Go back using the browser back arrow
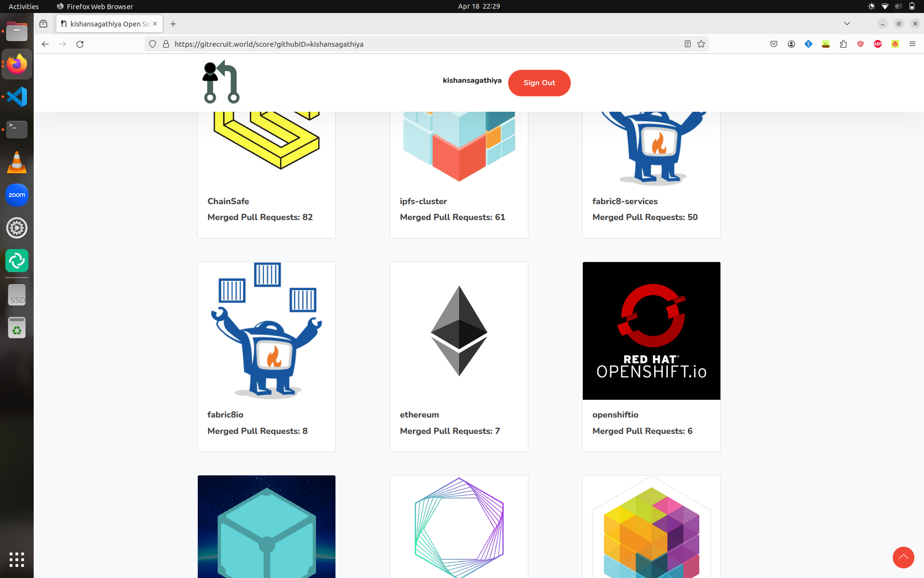Screen dimensions: 924x578 tap(45, 44)
